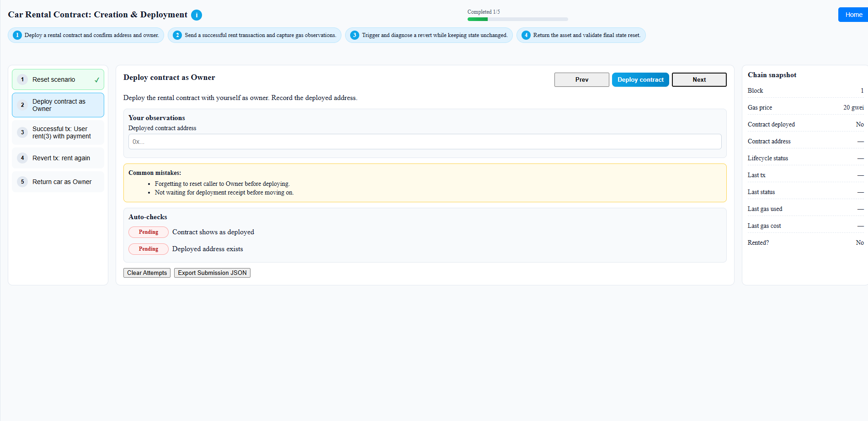Click the Next button
Screen dimensions: 868x421
[699, 79]
